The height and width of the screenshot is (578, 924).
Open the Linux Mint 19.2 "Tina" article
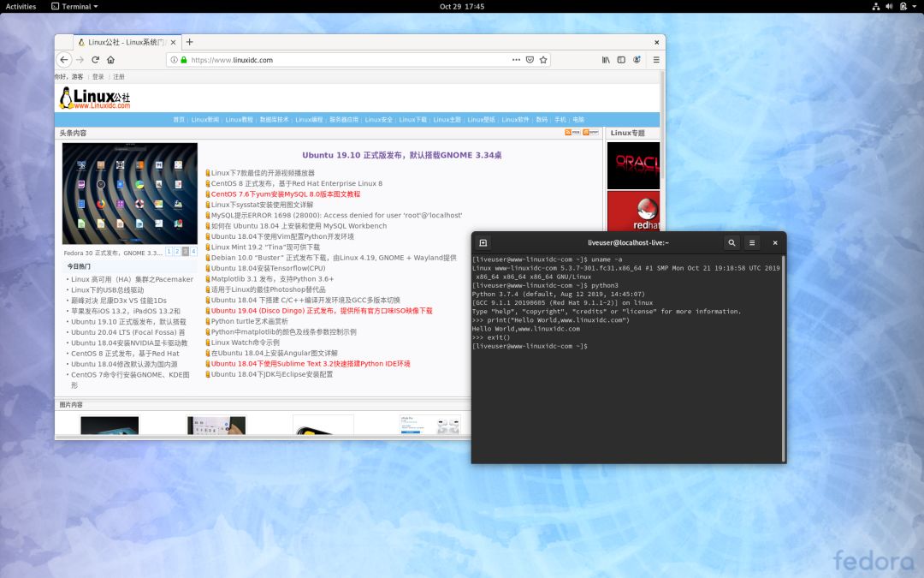(x=265, y=247)
